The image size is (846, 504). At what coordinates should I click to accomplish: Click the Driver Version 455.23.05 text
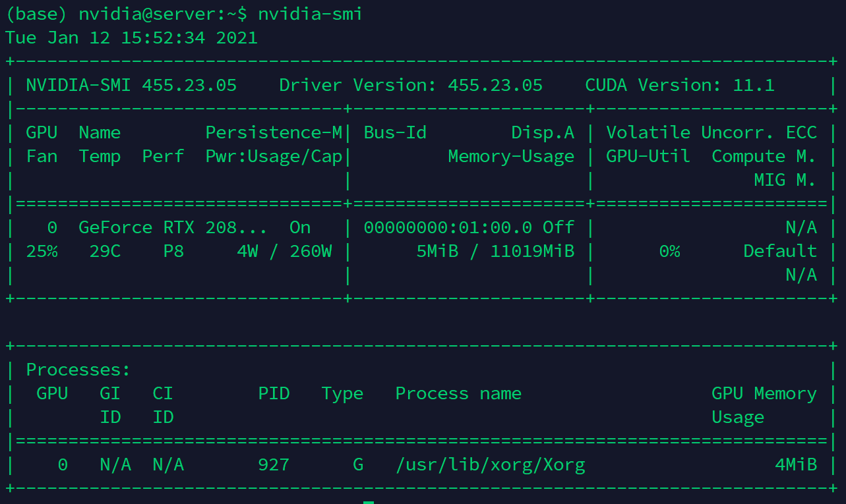click(x=411, y=85)
